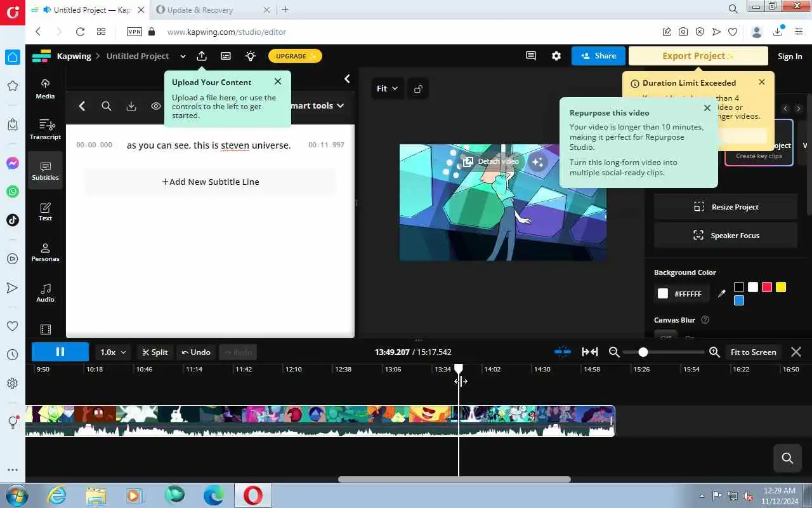Click the Kapwing breadcrumb logo
This screenshot has width=812, height=508.
(x=41, y=56)
